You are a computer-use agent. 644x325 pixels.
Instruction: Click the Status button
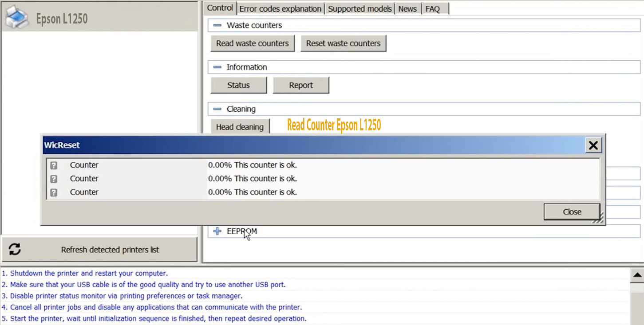pyautogui.click(x=239, y=85)
